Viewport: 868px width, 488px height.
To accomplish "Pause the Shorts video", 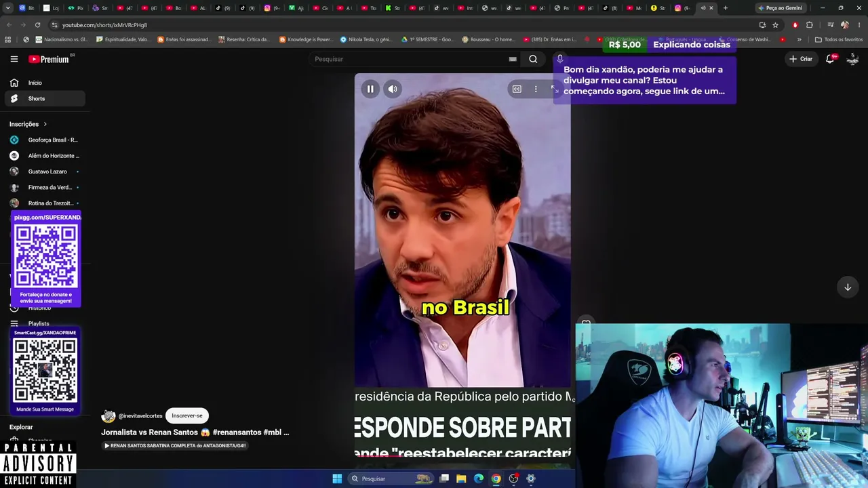I will (370, 89).
